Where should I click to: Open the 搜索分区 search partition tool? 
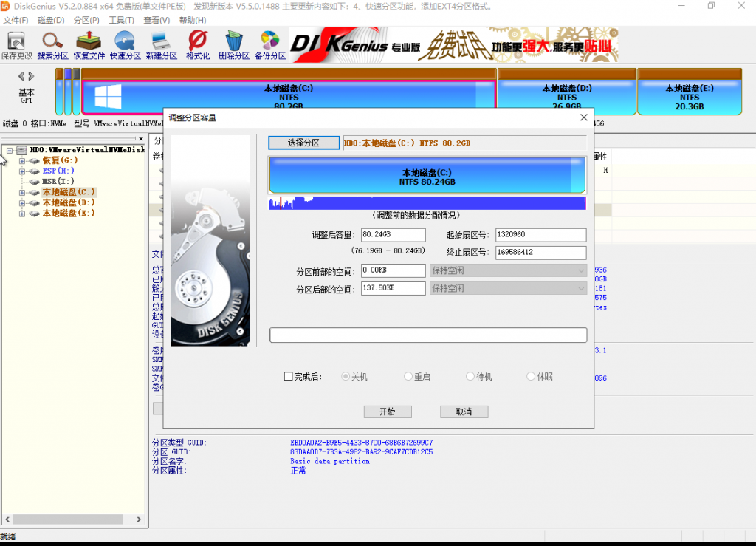click(52, 44)
